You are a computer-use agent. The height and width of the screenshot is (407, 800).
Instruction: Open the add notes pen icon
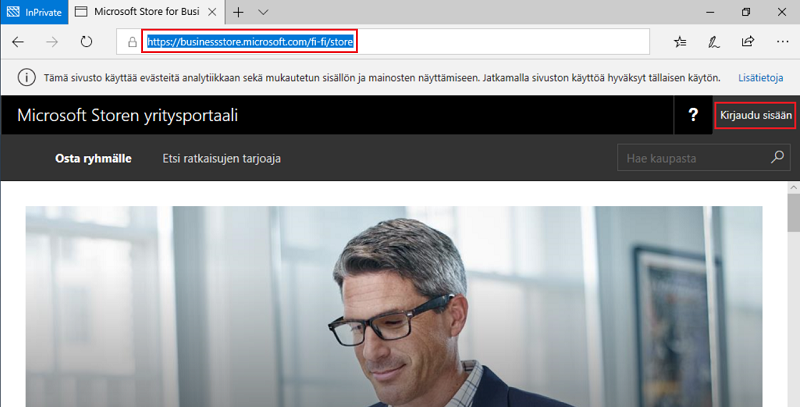coord(714,42)
